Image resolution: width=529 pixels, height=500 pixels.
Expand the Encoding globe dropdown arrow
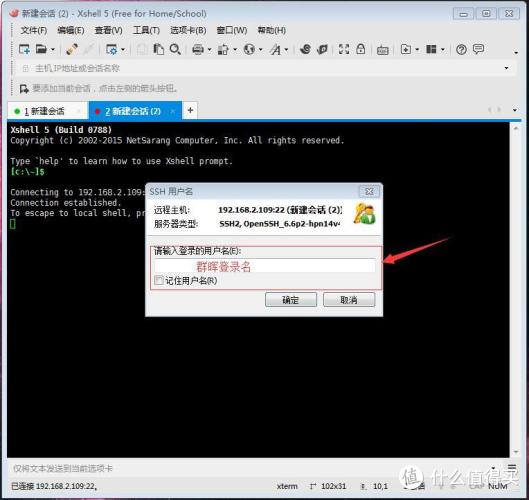[261, 50]
